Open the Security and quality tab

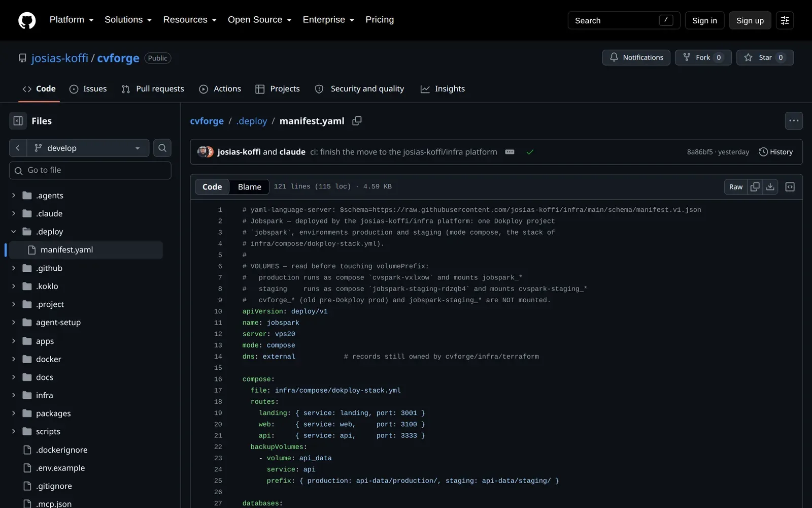point(360,89)
